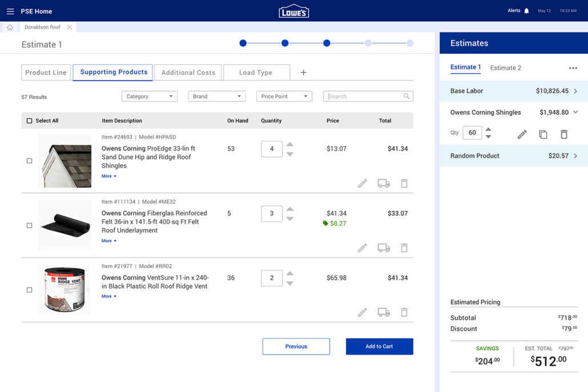Select the Supporting Products tab

[113, 72]
